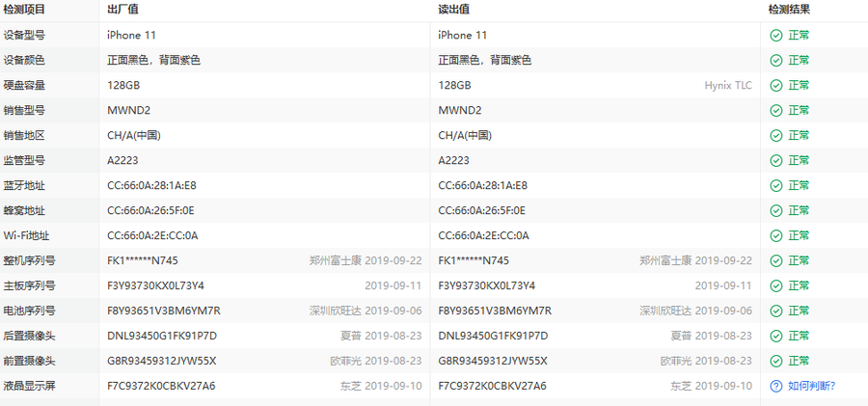The height and width of the screenshot is (406, 868).
Task: Click factory rear camera serial DNL93450G1FK91P7D
Action: (162, 337)
